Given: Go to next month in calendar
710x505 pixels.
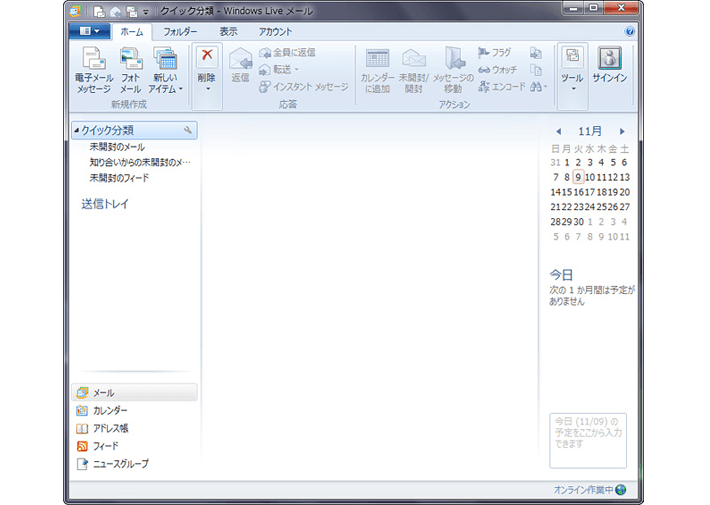Looking at the screenshot, I should [x=622, y=131].
